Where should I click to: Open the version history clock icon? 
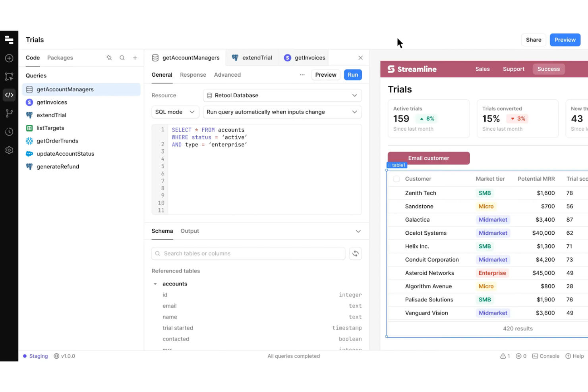[x=9, y=131]
